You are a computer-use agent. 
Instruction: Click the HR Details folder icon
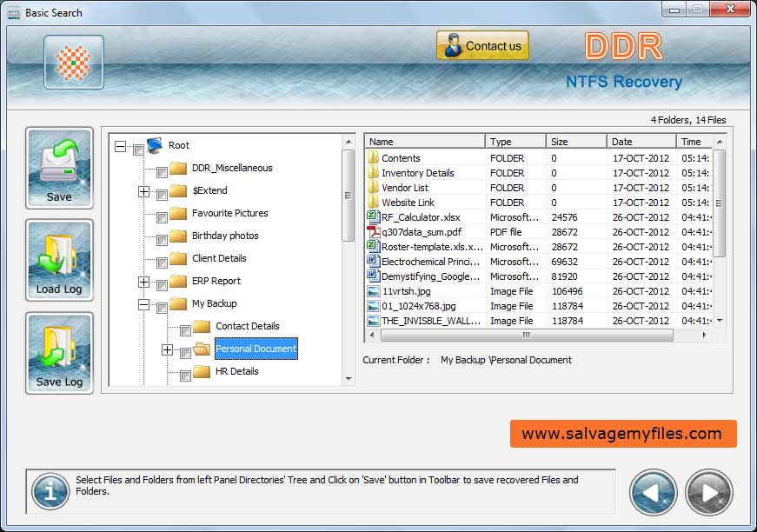pos(202,371)
